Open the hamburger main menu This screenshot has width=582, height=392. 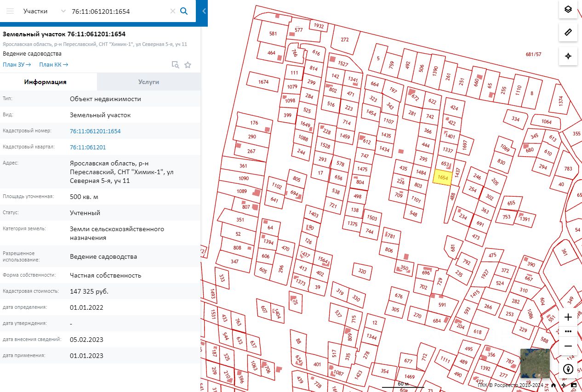(x=10, y=11)
